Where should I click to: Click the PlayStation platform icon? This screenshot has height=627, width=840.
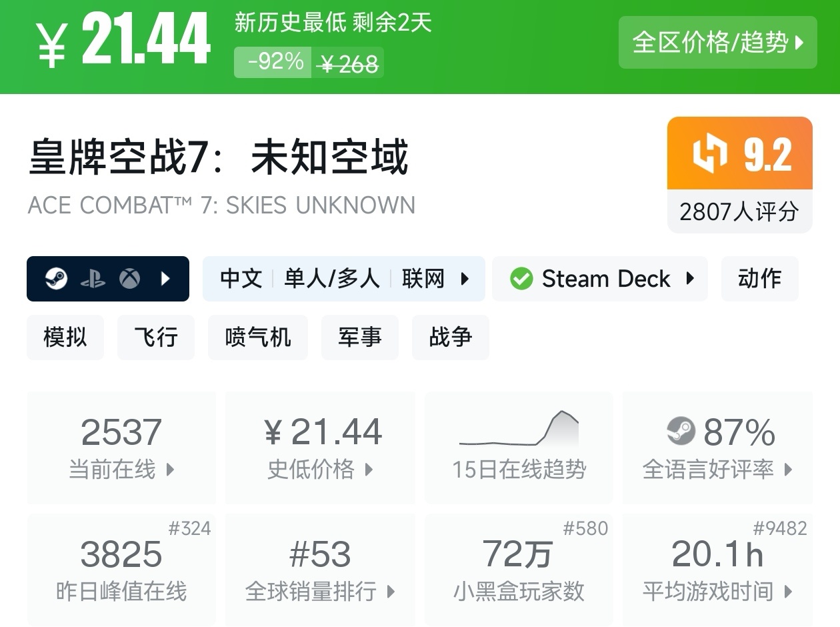[93, 279]
